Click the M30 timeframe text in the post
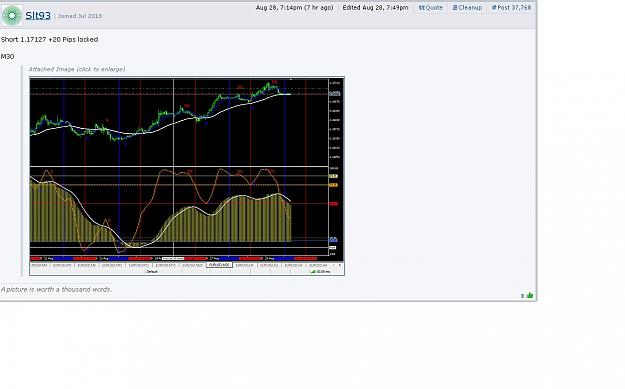This screenshot has width=625, height=389. click(x=8, y=57)
